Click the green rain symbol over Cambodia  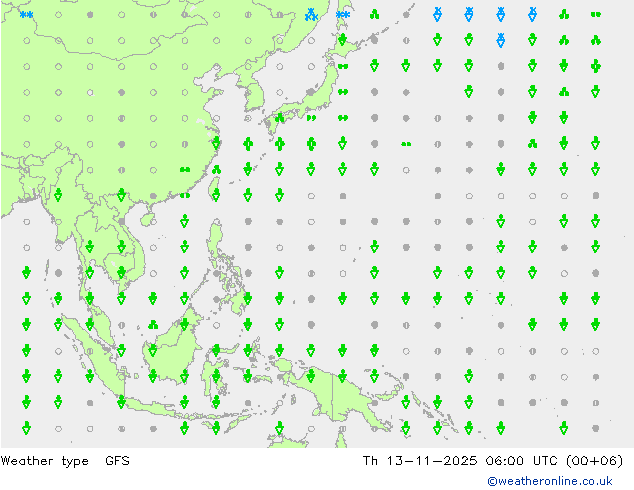(x=121, y=273)
